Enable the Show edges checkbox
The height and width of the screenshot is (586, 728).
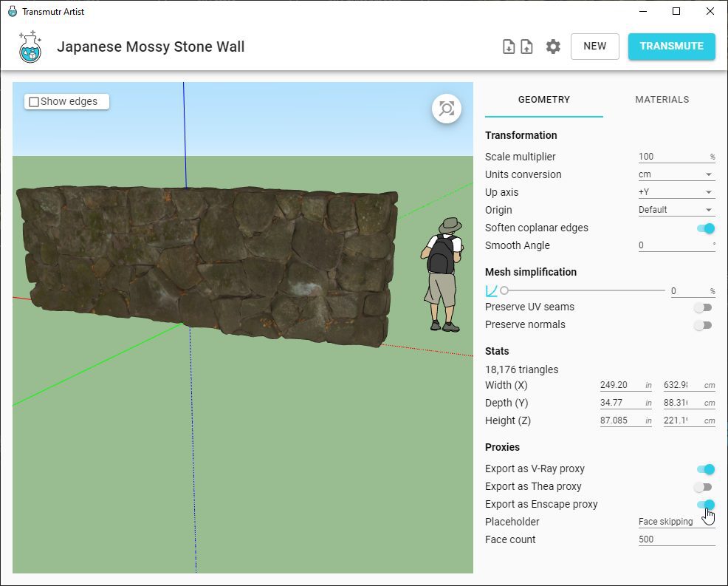[34, 102]
